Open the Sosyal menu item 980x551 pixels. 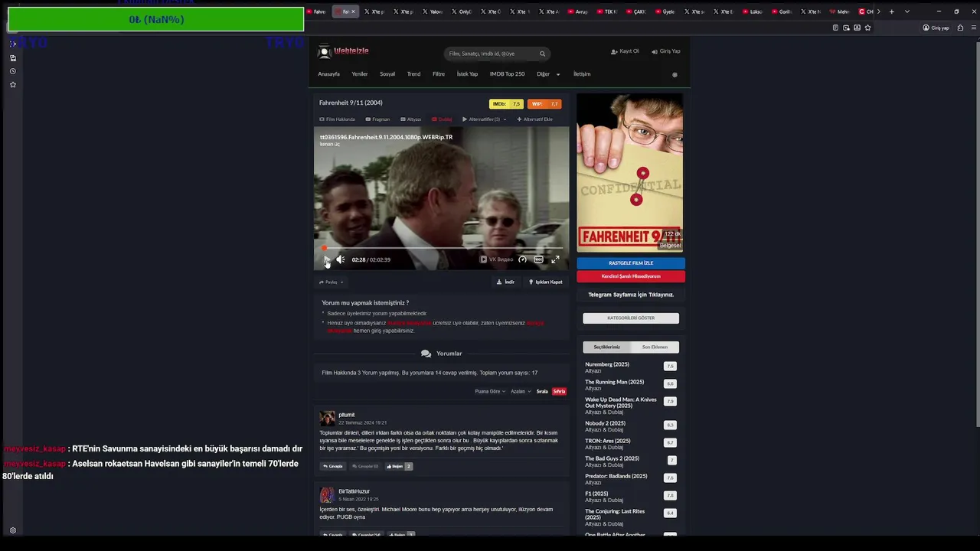[x=387, y=74]
